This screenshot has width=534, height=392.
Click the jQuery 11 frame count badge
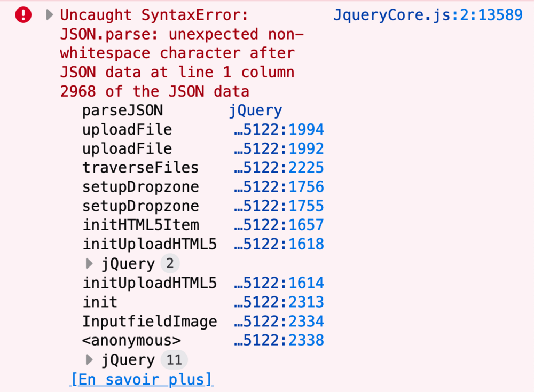pyautogui.click(x=174, y=360)
